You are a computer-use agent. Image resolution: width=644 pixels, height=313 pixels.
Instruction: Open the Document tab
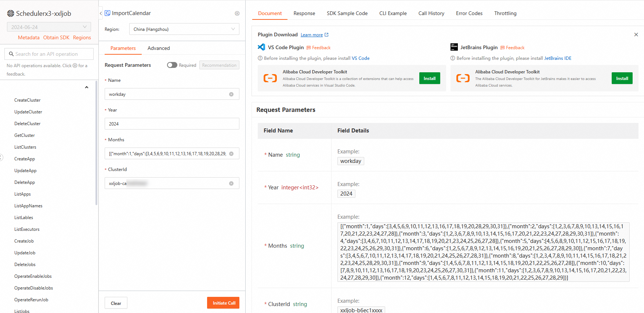(x=270, y=13)
